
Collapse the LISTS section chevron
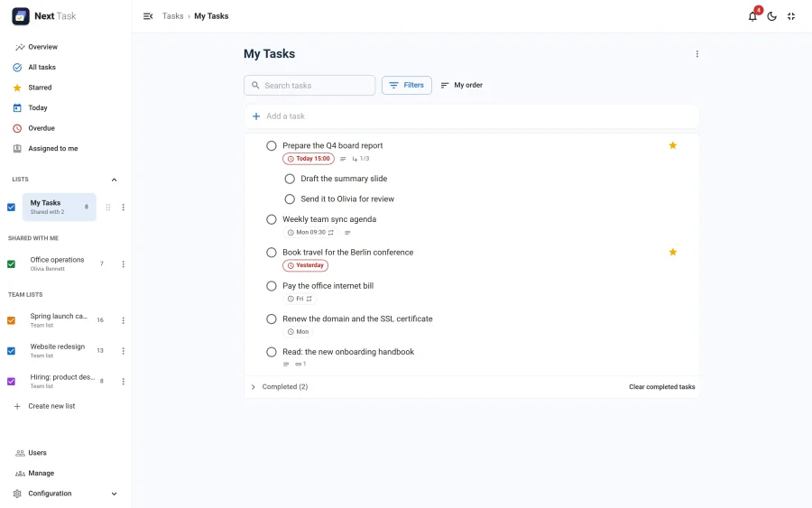pyautogui.click(x=114, y=180)
